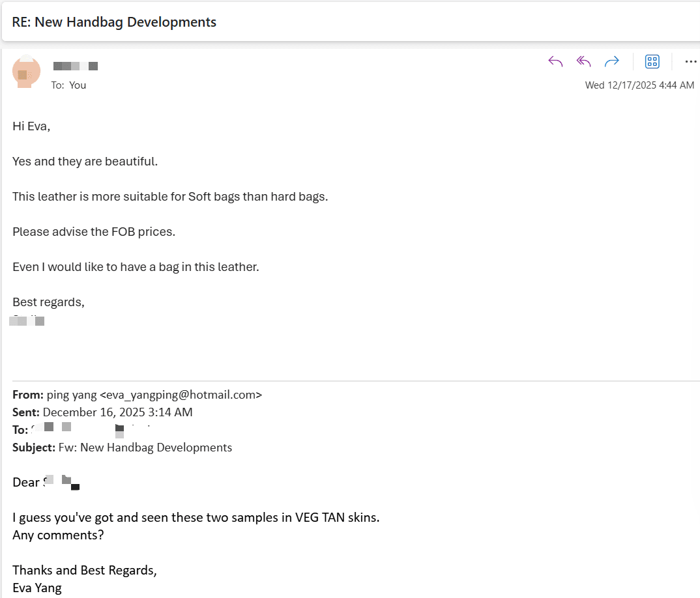This screenshot has height=598, width=700.
Task: Click the 'To: You' recipient line
Action: pos(68,85)
